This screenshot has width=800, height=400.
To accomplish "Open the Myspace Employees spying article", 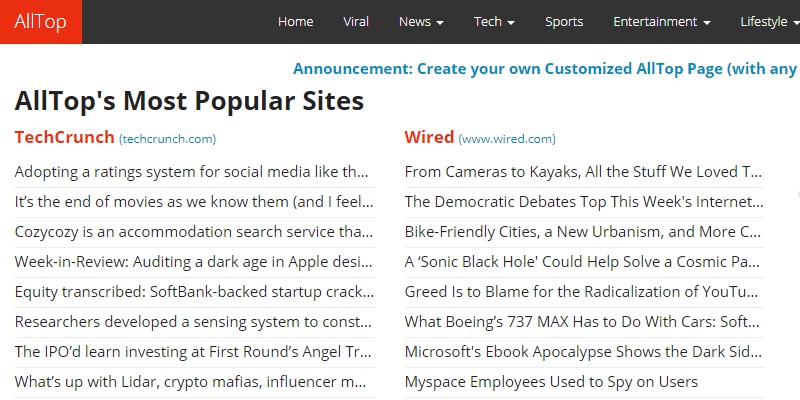I will pyautogui.click(x=551, y=382).
